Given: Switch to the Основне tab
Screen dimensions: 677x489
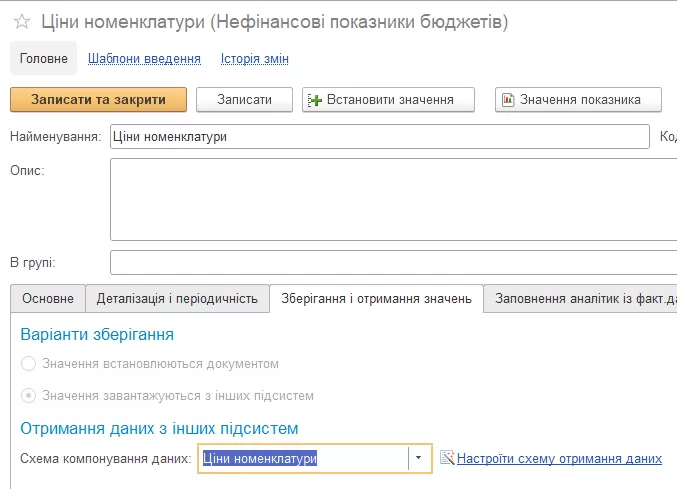Looking at the screenshot, I should [48, 298].
